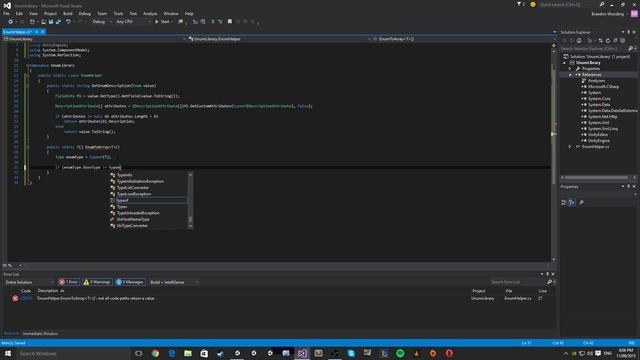Select Analyzers in Solution Explorer
This screenshot has height=360, width=640.
pyautogui.click(x=596, y=81)
